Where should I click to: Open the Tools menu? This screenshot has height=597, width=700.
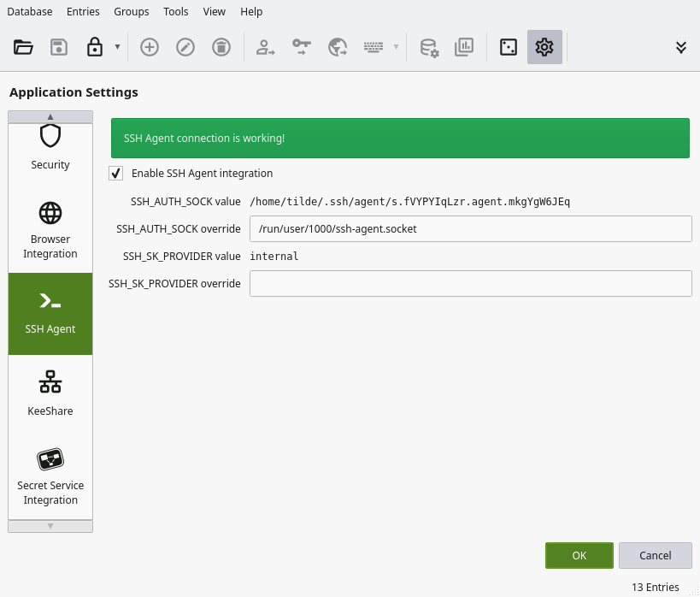coord(176,11)
